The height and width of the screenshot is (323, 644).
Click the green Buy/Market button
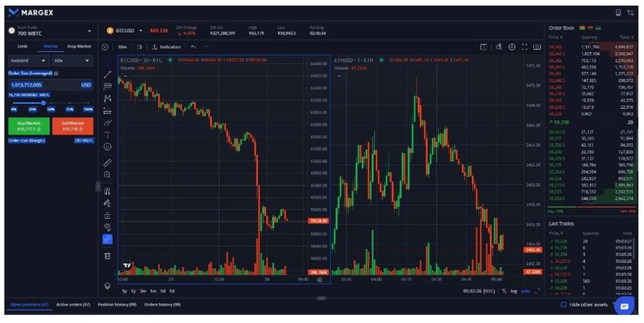(x=29, y=126)
